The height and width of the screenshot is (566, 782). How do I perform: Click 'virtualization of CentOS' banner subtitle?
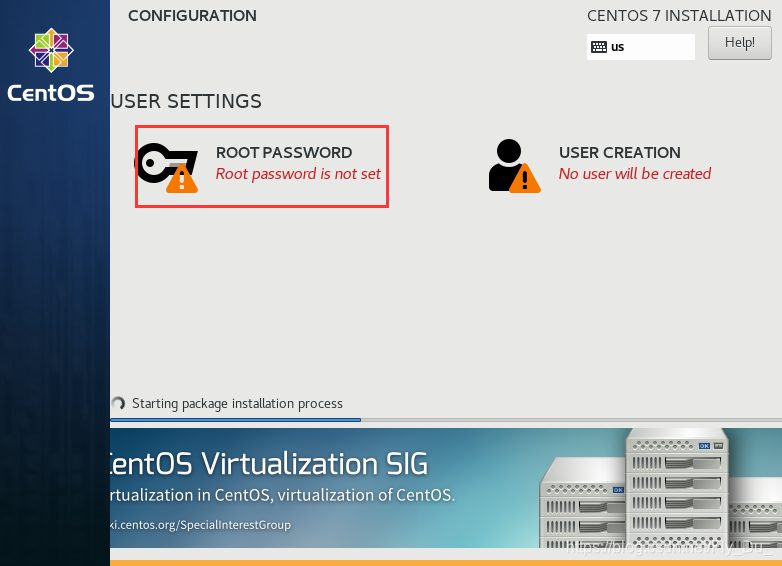tap(366, 495)
